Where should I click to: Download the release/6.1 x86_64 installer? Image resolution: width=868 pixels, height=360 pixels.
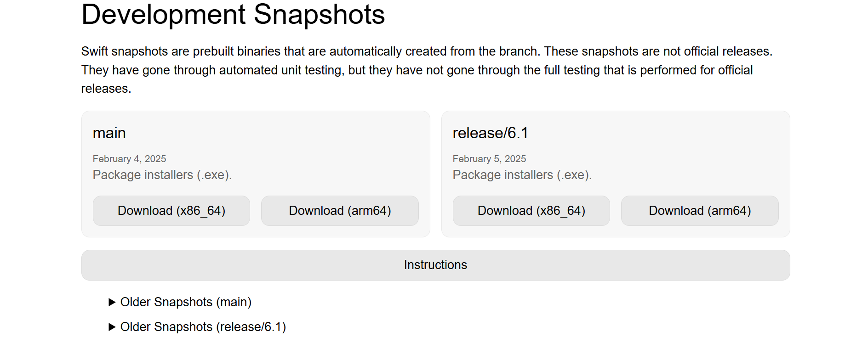(x=531, y=211)
